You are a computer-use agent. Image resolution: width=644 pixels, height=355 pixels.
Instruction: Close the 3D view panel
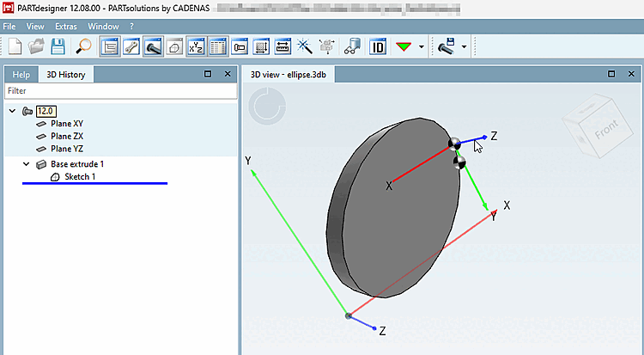tap(631, 74)
